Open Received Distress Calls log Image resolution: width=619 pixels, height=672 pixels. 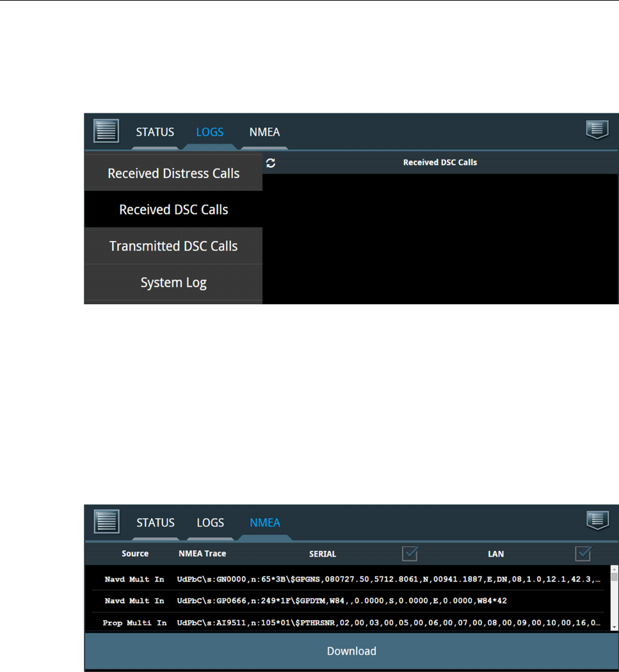coord(173,173)
